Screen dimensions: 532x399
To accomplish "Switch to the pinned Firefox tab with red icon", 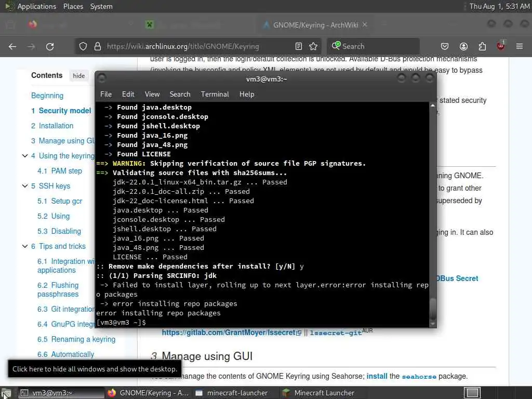I will pyautogui.click(x=33, y=24).
